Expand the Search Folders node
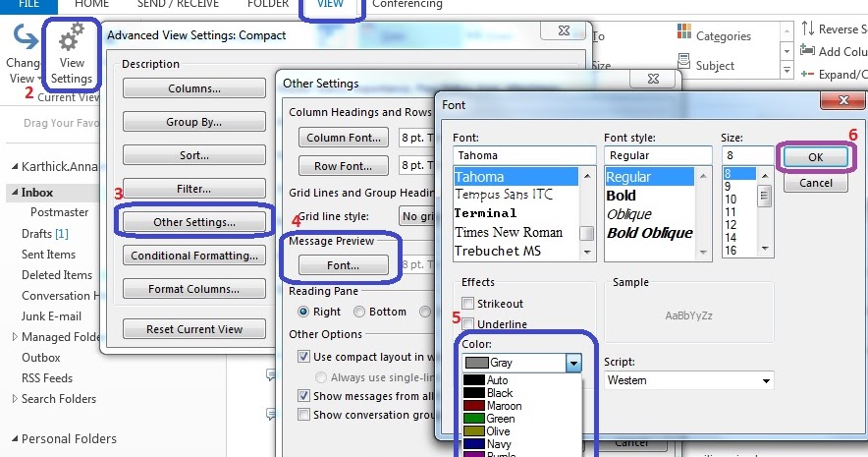Screen dimensions: 868x457 click(x=15, y=398)
